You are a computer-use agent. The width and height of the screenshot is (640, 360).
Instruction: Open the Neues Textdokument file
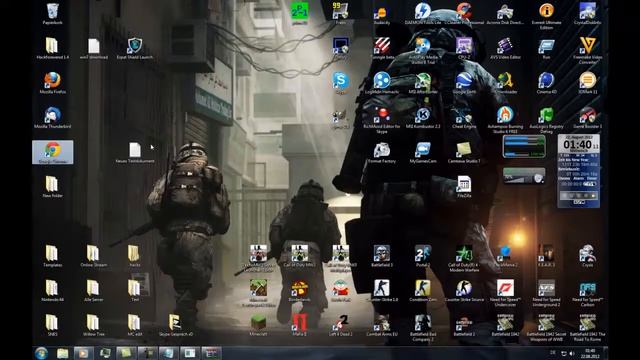[x=135, y=152]
